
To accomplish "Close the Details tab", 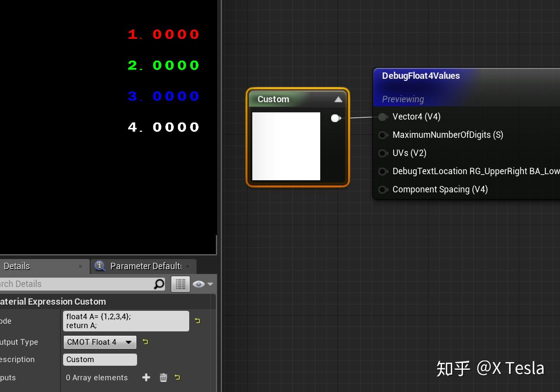I will pos(80,266).
